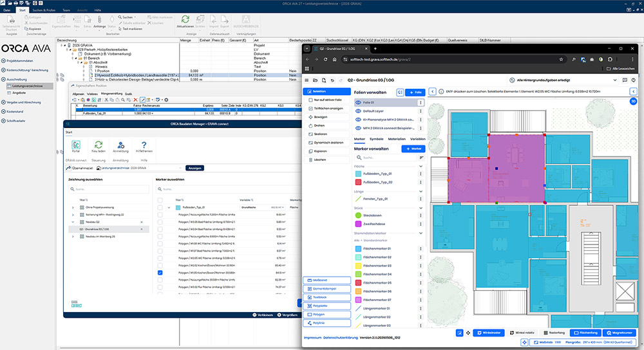Open Hilfethemen help icon
This screenshot has width=644, height=350.
point(144,145)
